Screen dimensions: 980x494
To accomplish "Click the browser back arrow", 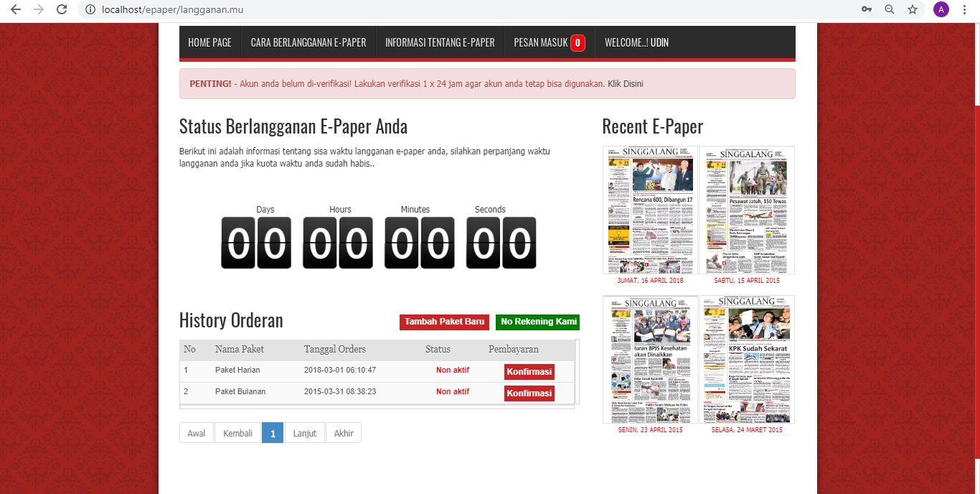I will tap(16, 9).
